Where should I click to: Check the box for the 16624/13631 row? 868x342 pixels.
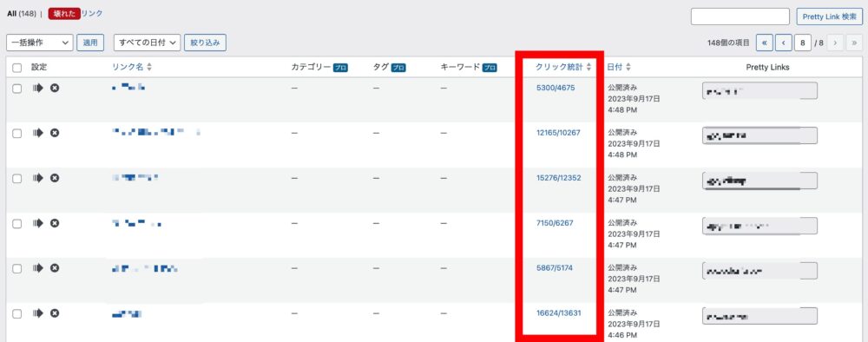[17, 313]
